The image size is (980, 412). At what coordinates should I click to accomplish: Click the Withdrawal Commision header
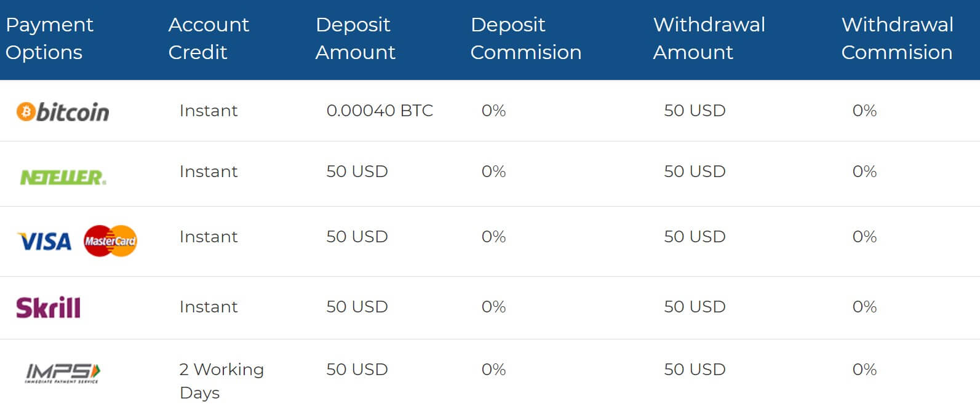pyautogui.click(x=897, y=38)
